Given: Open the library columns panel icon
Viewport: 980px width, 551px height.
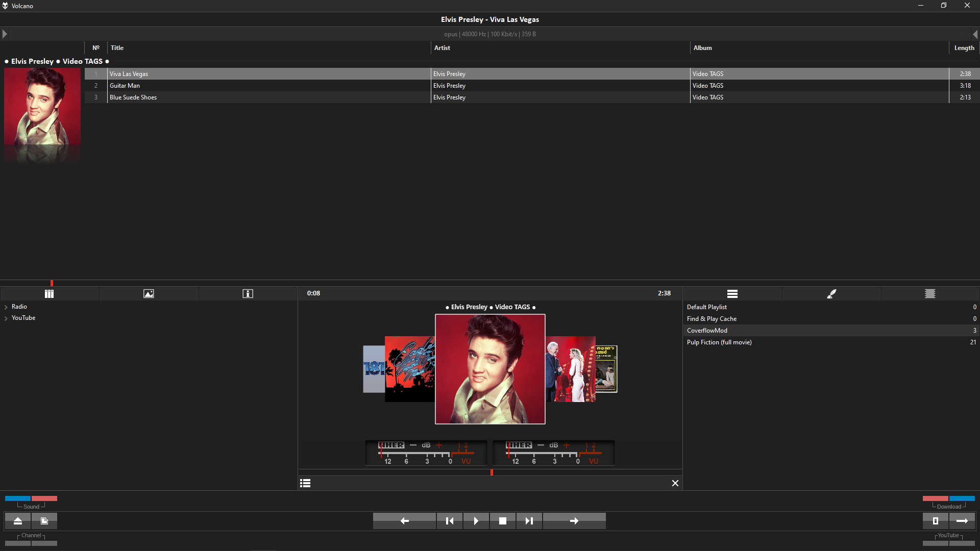Looking at the screenshot, I should [49, 293].
